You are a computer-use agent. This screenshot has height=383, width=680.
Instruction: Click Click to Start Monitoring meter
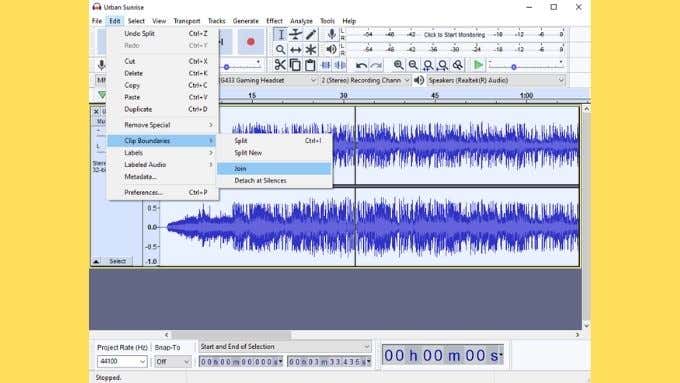click(x=454, y=34)
